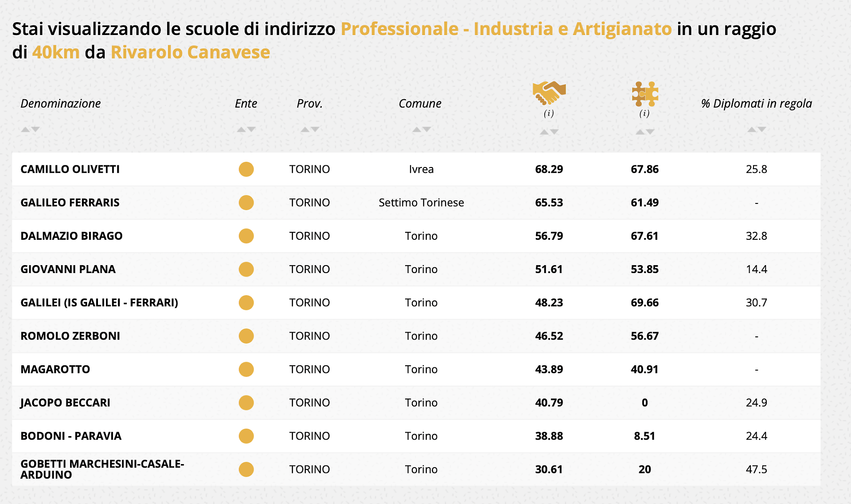The height and width of the screenshot is (504, 851).
Task: Click Ente circle for Magarotto row
Action: (x=246, y=369)
